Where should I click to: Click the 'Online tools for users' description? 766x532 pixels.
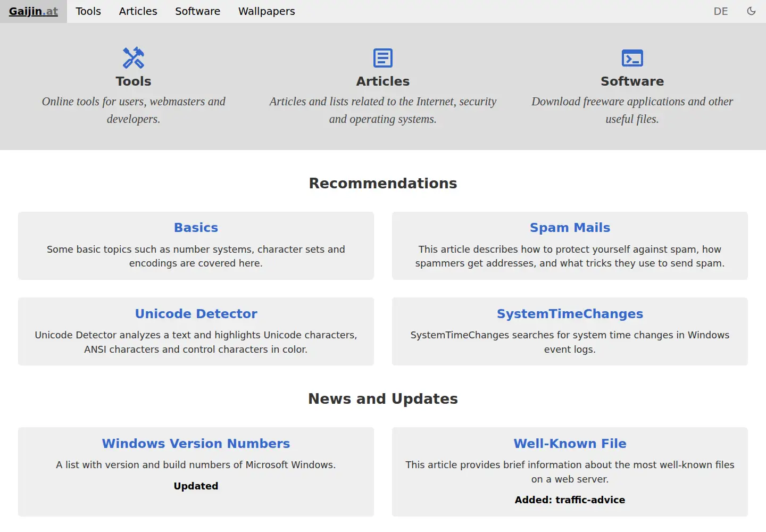point(134,110)
